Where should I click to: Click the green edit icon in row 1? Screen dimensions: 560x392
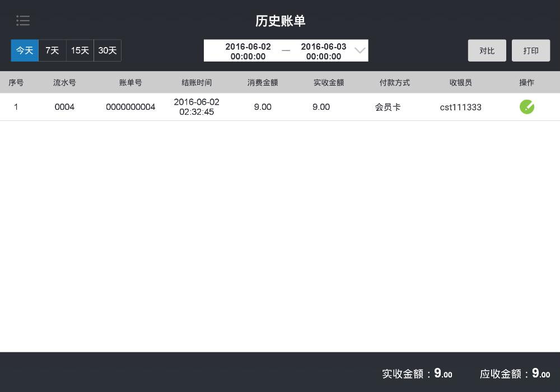tap(526, 107)
